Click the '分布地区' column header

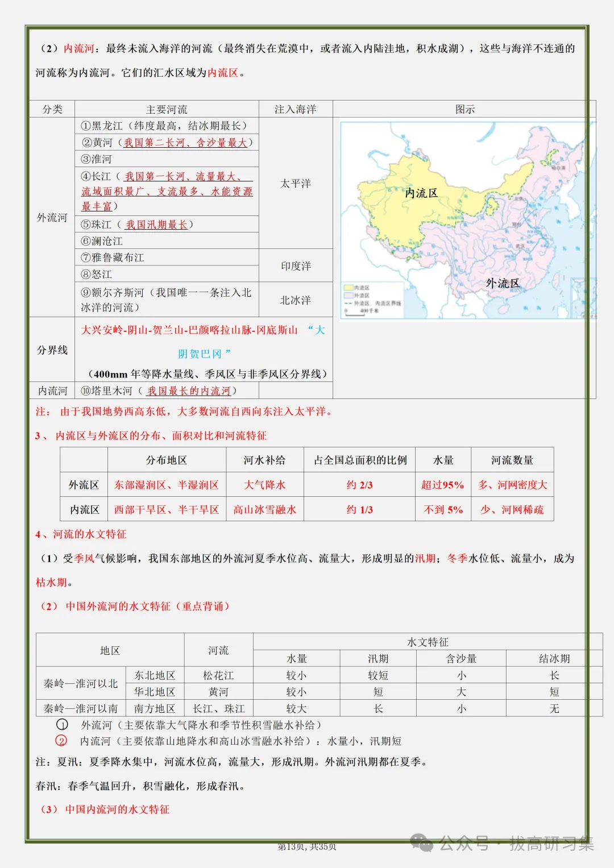point(167,460)
